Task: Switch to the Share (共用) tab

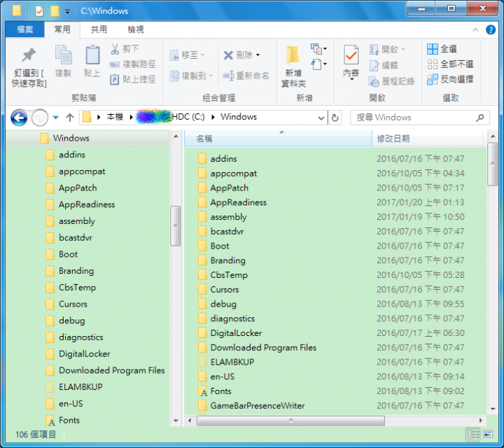Action: [99, 29]
